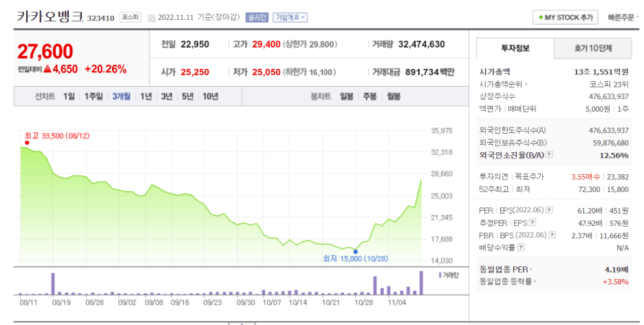Click the +3.58% sector change value

[615, 282]
